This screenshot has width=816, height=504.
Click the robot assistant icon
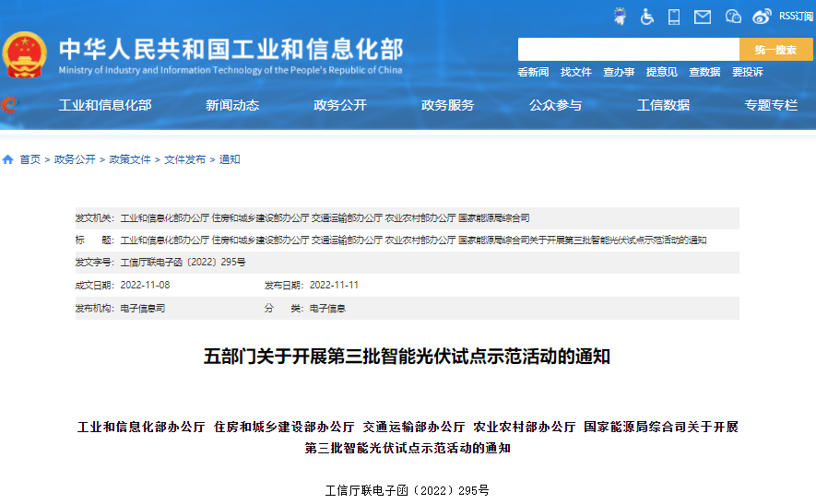(620, 16)
